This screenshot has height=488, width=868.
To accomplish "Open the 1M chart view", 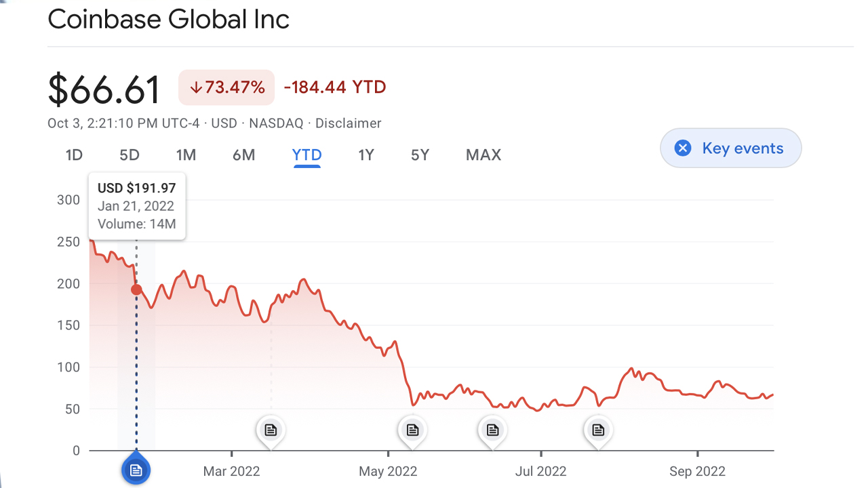I will click(186, 155).
